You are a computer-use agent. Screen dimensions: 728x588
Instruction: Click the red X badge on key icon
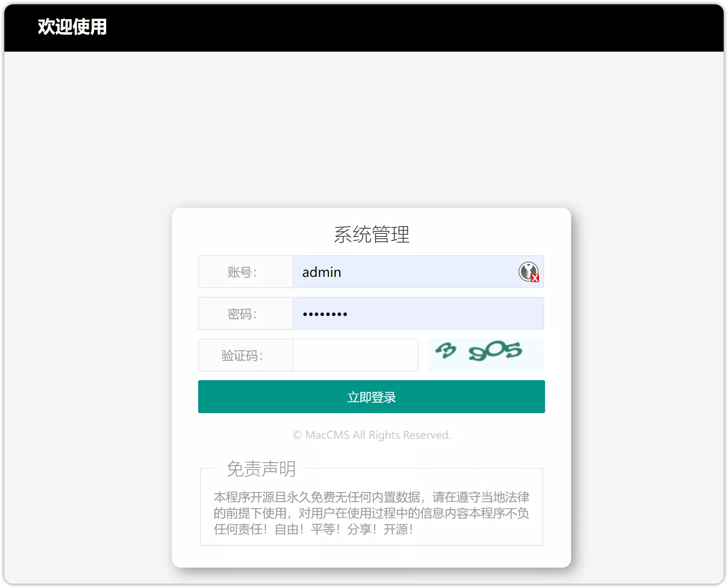535,278
